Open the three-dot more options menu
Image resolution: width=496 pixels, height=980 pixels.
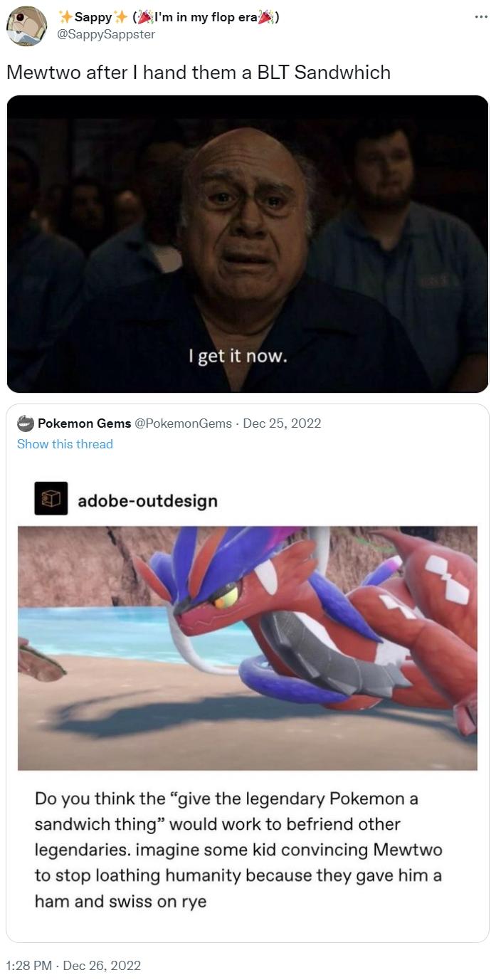481,17
